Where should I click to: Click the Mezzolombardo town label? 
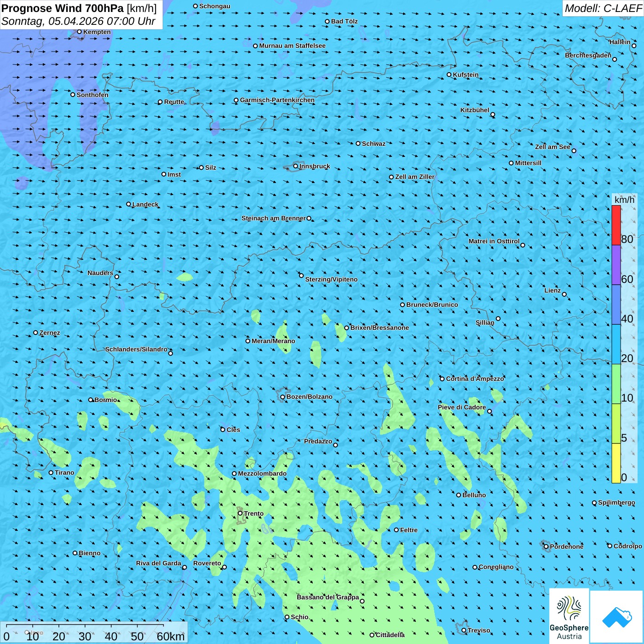coord(262,473)
